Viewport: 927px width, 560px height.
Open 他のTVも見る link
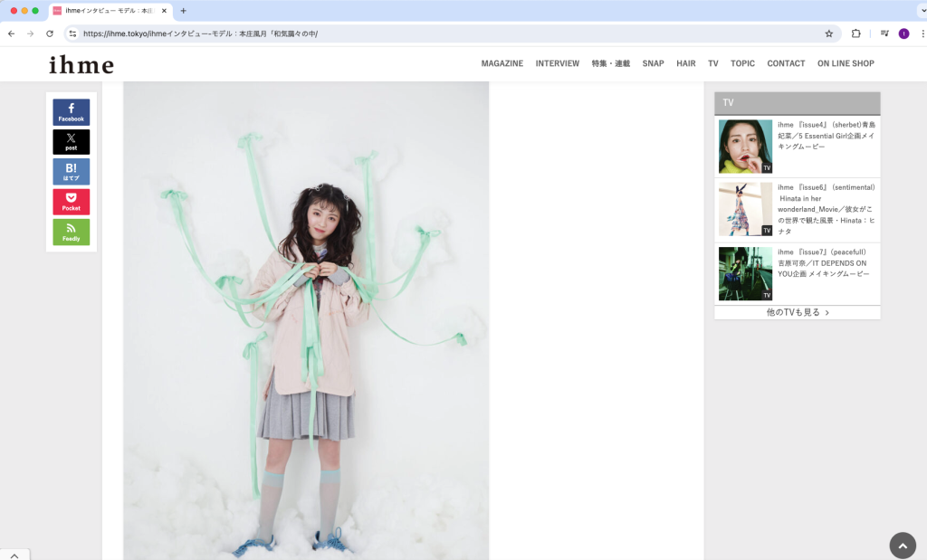click(797, 312)
